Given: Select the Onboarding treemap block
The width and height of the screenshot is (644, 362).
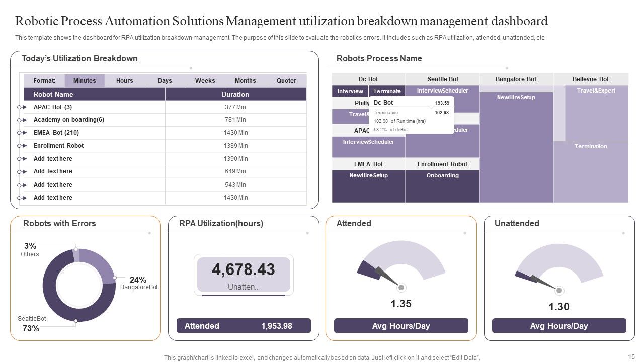Looking at the screenshot, I should (x=443, y=186).
